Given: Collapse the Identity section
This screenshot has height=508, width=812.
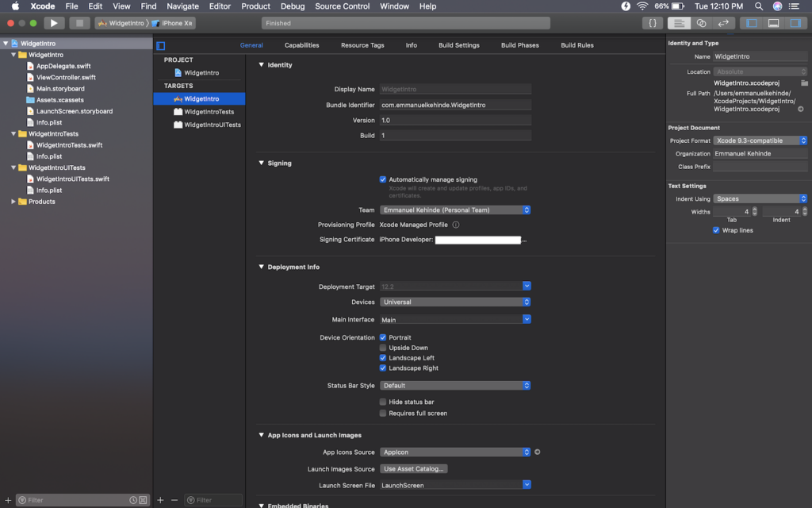Looking at the screenshot, I should tap(262, 65).
